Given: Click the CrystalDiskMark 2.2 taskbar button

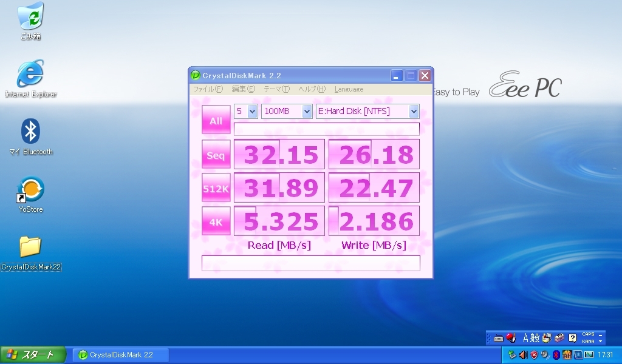Looking at the screenshot, I should 121,354.
